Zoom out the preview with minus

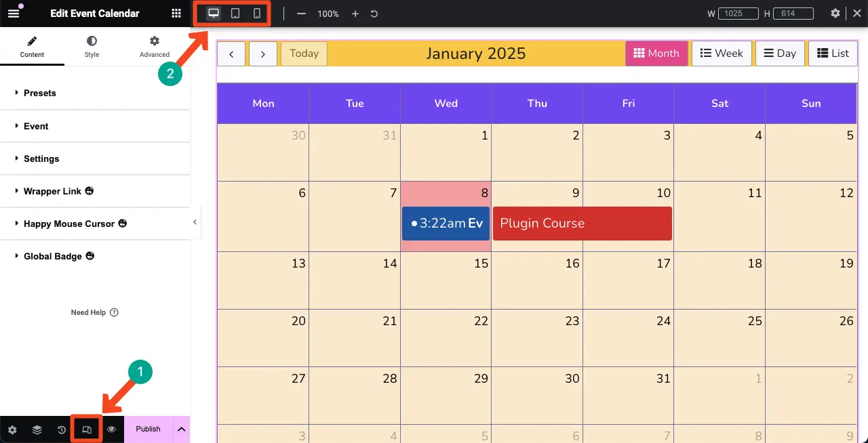pos(302,14)
